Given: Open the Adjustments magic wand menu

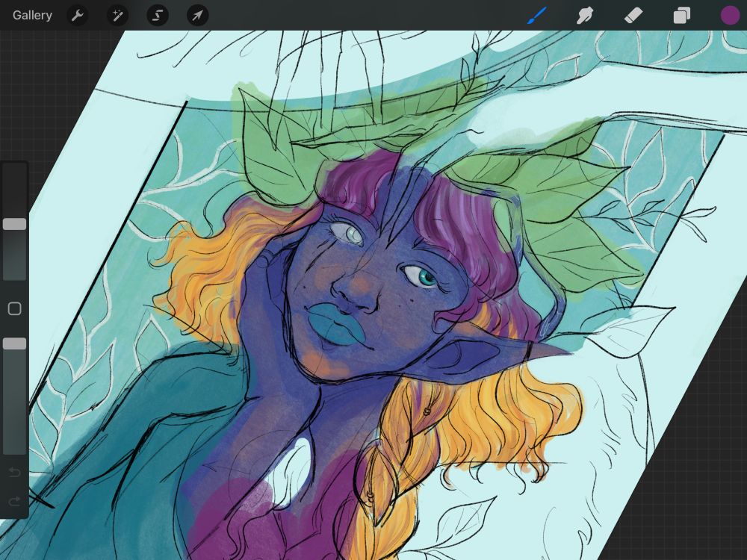Looking at the screenshot, I should pos(117,16).
